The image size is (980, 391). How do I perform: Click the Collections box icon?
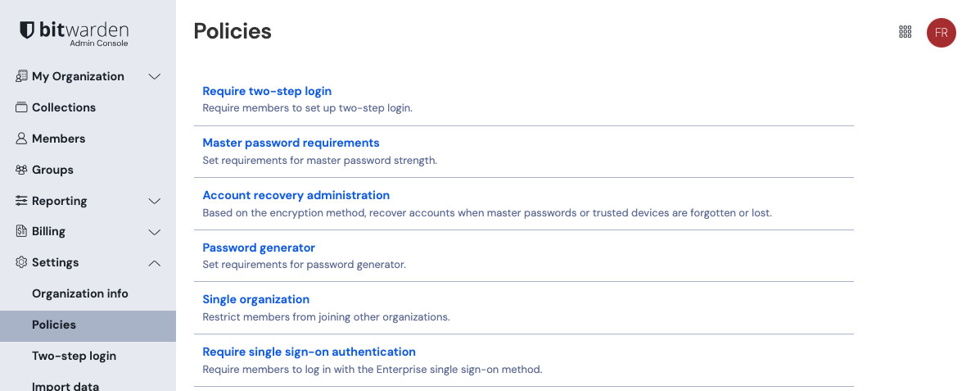click(x=21, y=107)
